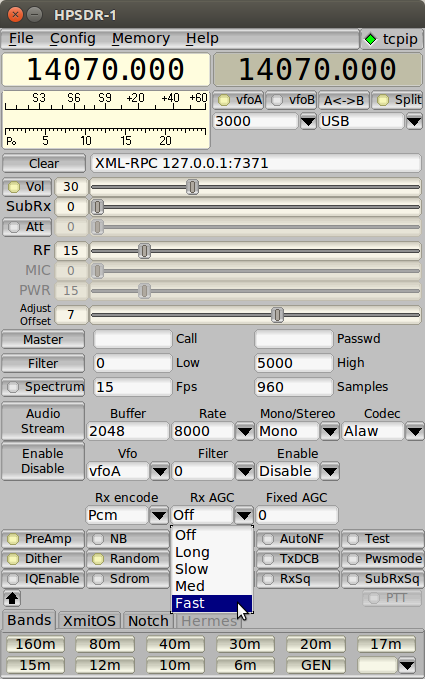Switch to the Notch tab
The image size is (425, 679).
pos(148,621)
